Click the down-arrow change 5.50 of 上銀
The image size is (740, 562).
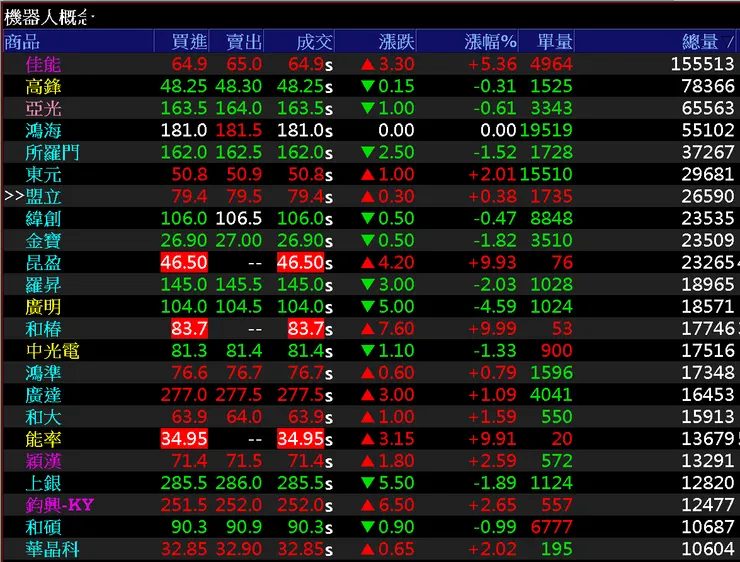[x=387, y=483]
